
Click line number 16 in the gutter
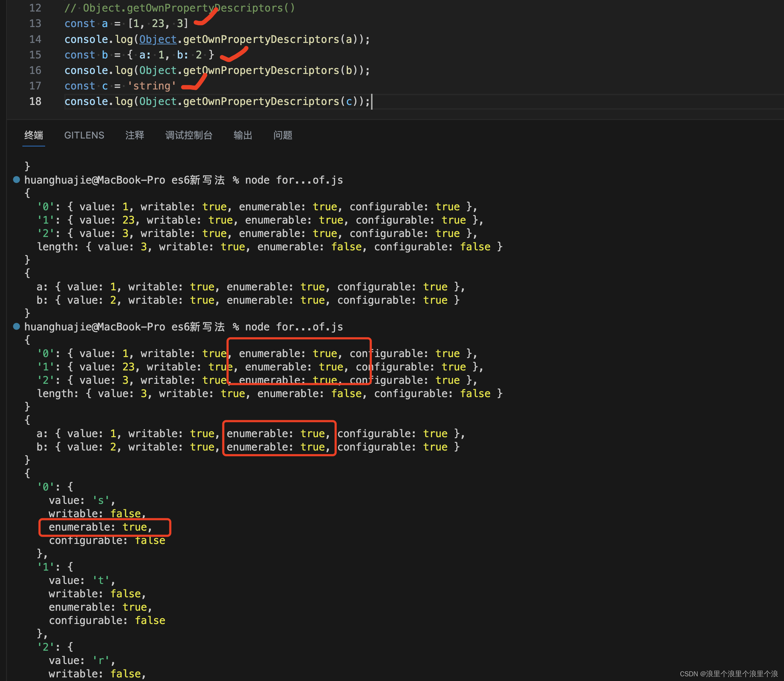point(35,70)
